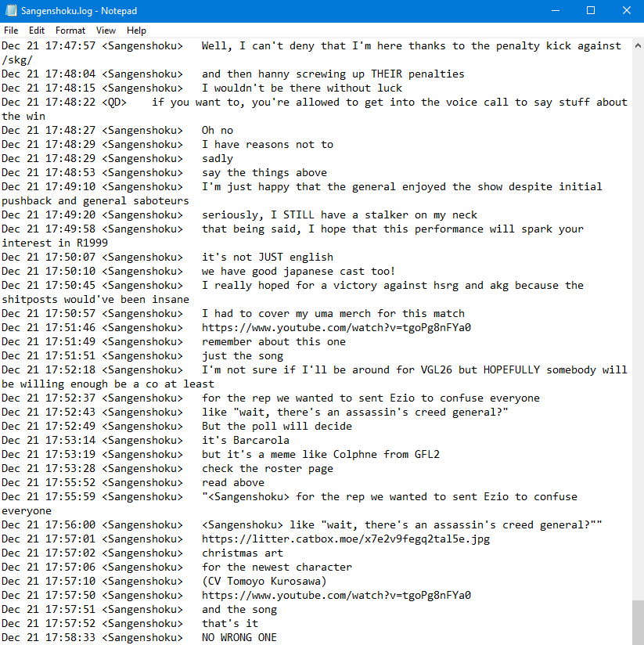The height and width of the screenshot is (645, 644).
Task: Click "pushback and general saboteurs" line
Action: (x=95, y=200)
